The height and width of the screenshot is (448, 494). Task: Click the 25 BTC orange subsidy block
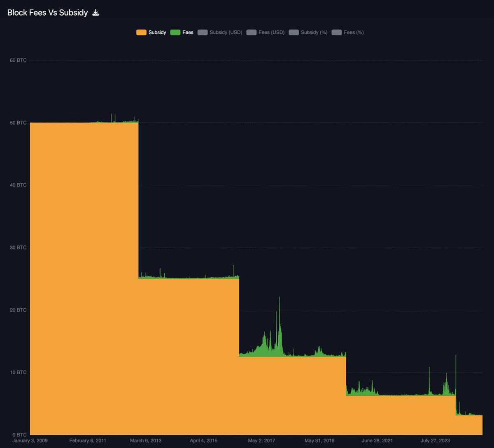(189, 356)
